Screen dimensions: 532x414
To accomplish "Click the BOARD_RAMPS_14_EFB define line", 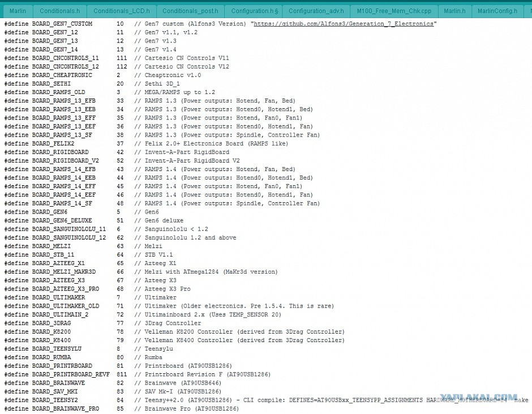I will click(150, 169).
